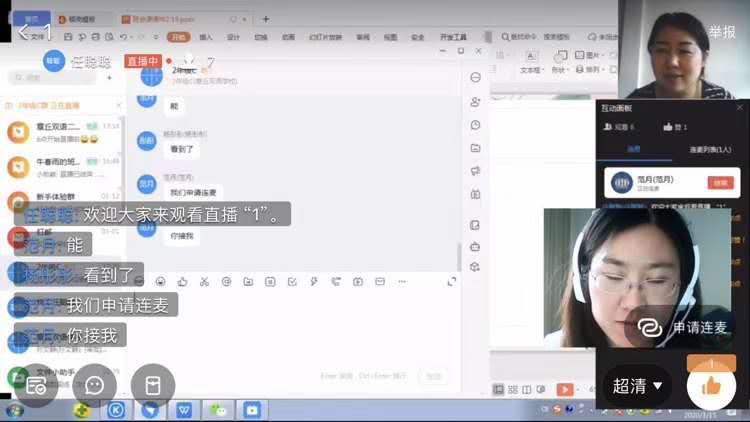Click the folder file icon in chat input toolbar
This screenshot has width=750, height=422.
(x=248, y=282)
